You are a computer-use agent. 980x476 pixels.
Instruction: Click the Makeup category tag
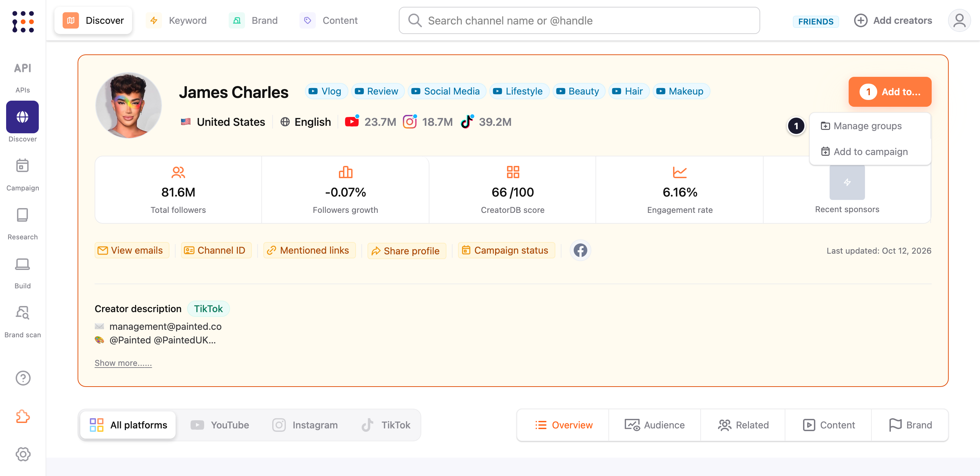point(681,91)
